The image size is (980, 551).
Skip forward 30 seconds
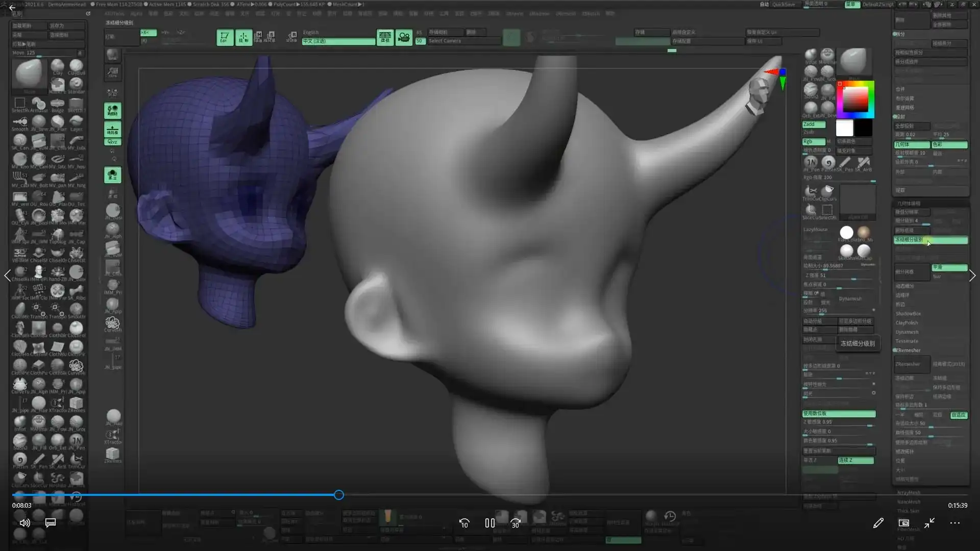coord(516,523)
